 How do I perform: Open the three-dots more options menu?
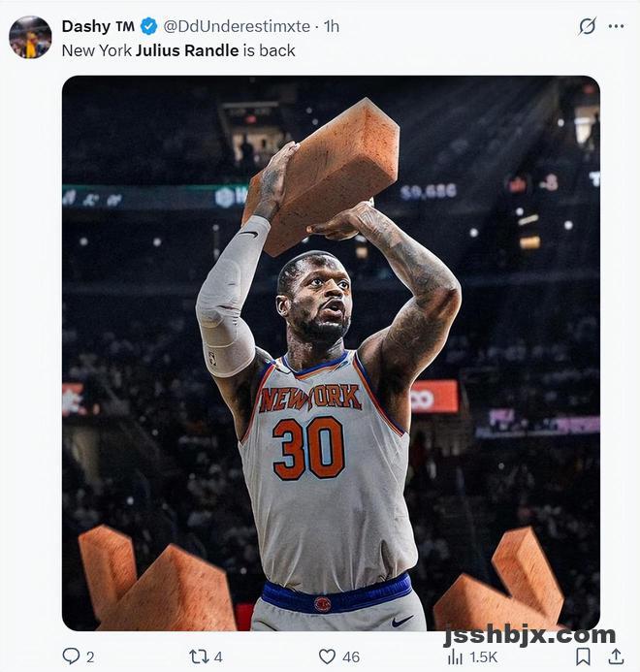coord(616,26)
